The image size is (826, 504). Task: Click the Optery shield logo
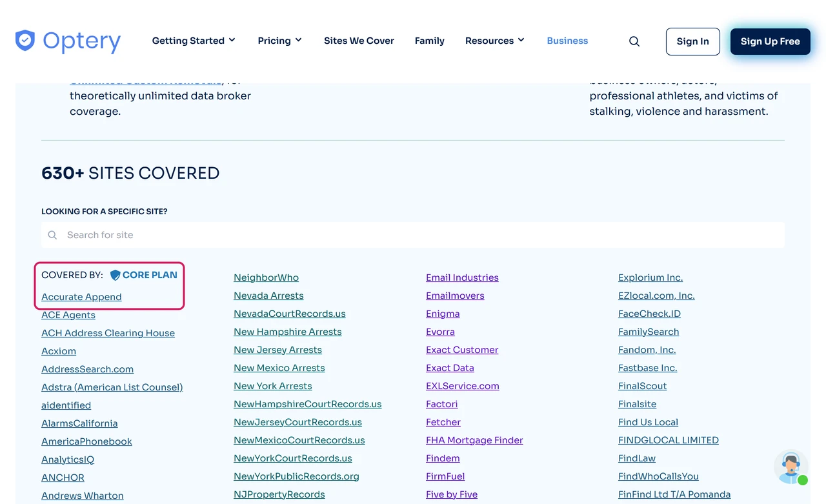25,41
